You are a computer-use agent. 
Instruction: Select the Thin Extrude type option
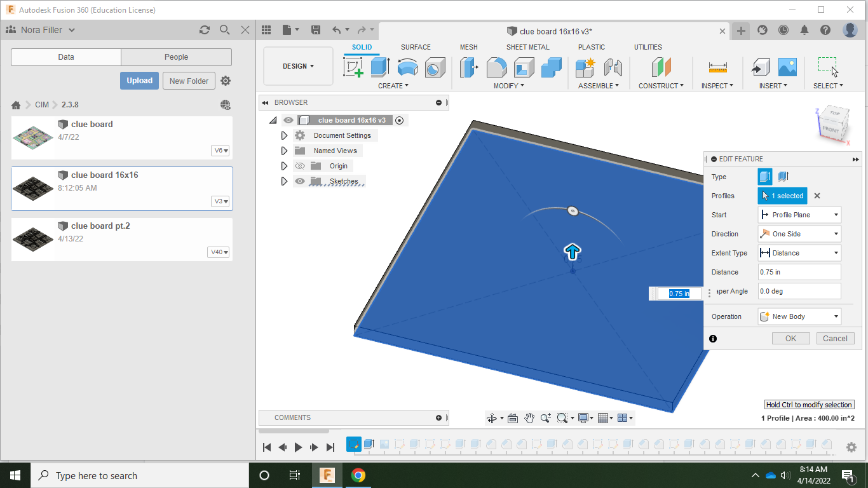pyautogui.click(x=783, y=177)
